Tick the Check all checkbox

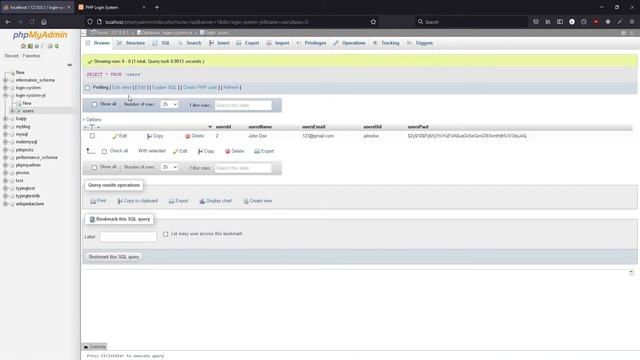coord(104,151)
